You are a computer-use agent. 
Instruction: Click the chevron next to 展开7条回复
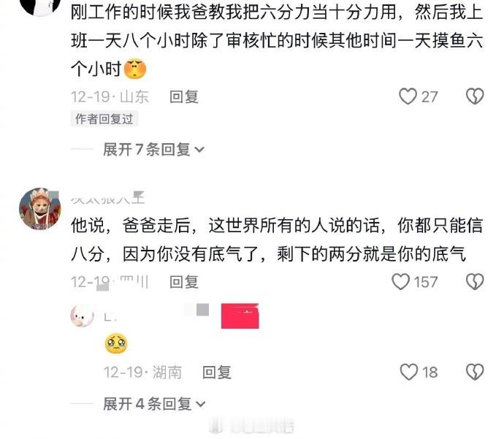tap(199, 150)
